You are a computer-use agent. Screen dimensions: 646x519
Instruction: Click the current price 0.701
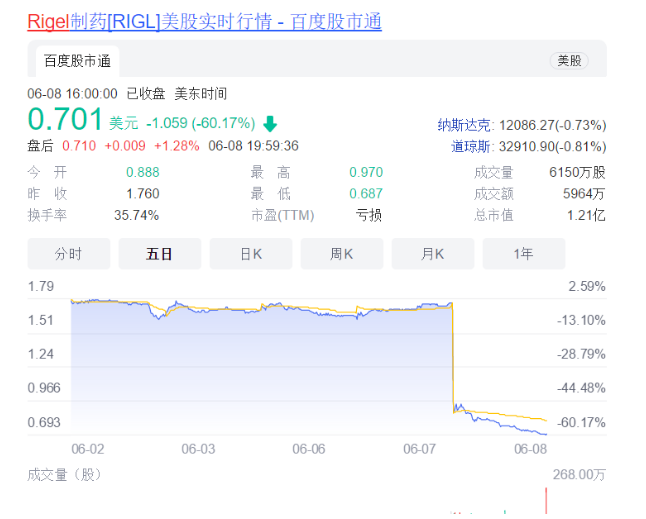[65, 121]
